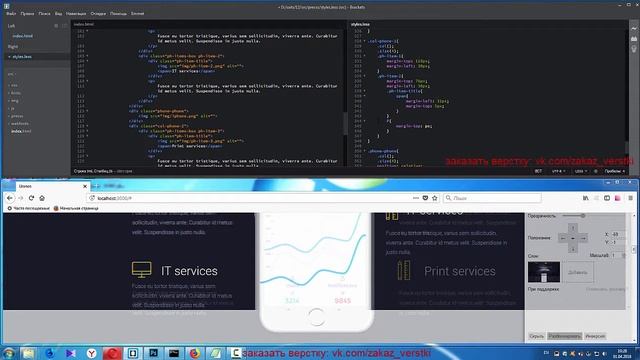The height and width of the screenshot is (360, 640).
Task: Toggle the Firefox sidebar icon
Action: click(607, 198)
